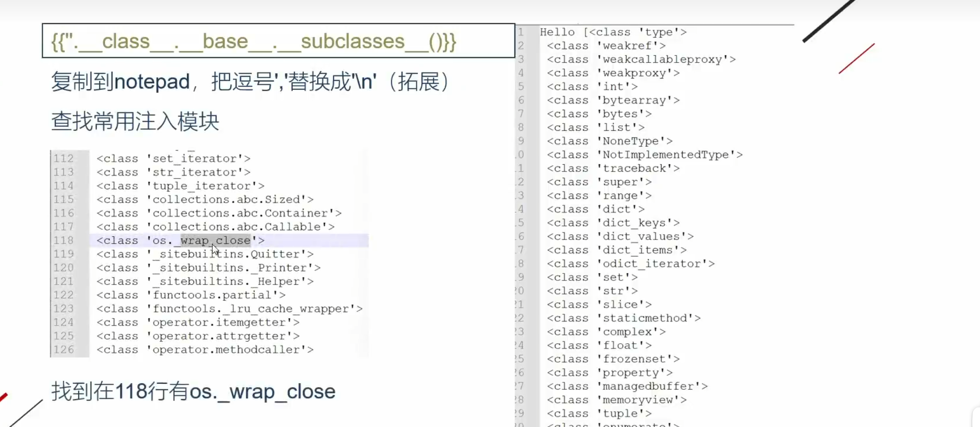Select the 'functools.partial' class entry
This screenshot has height=427, width=980.
point(191,295)
